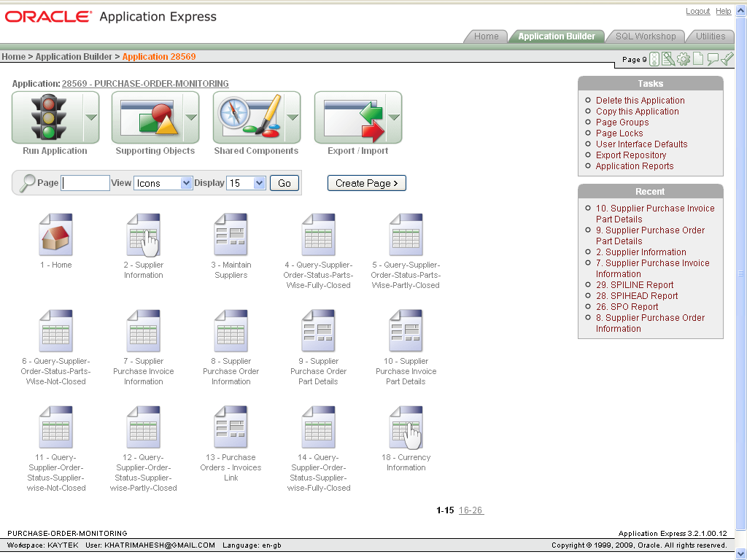Switch to the Utilities tab
Image resolution: width=747 pixels, height=560 pixels.
point(711,36)
